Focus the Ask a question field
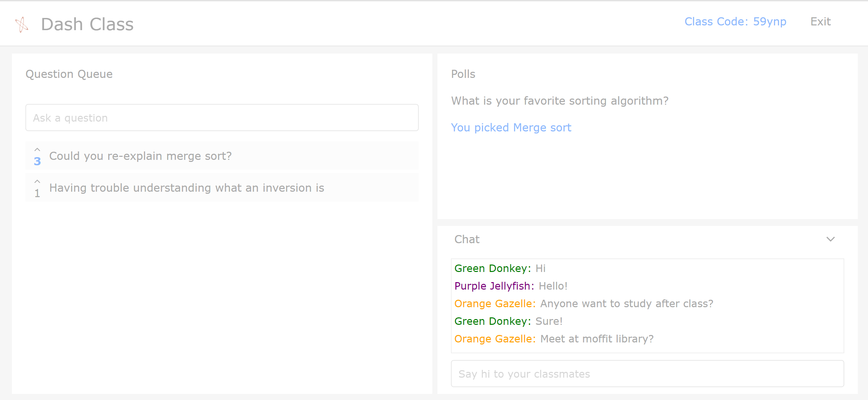868x400 pixels. 222,118
